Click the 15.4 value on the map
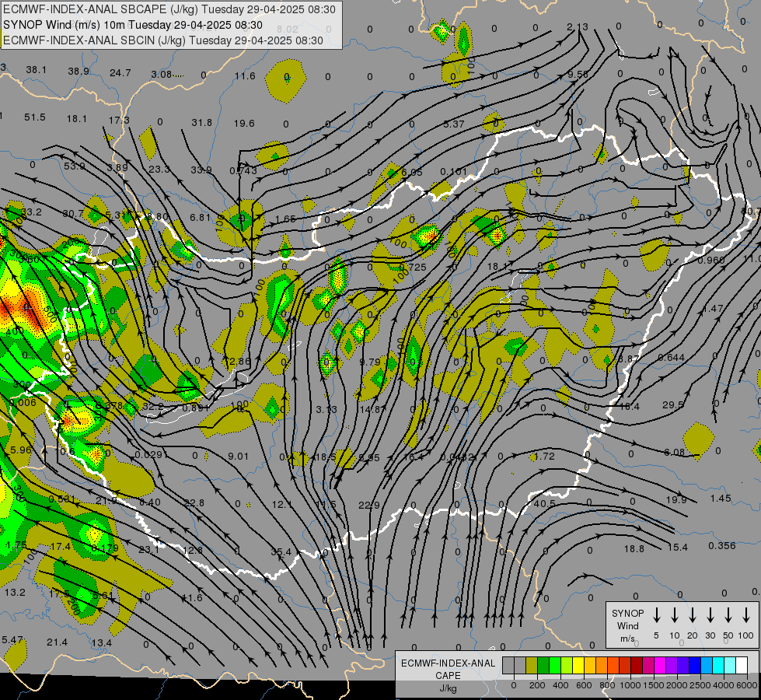 click(x=678, y=548)
